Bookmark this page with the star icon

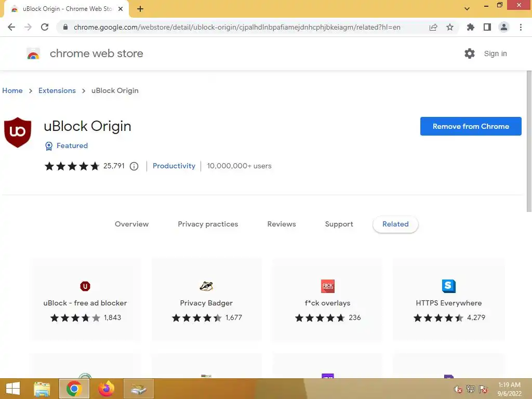(450, 27)
